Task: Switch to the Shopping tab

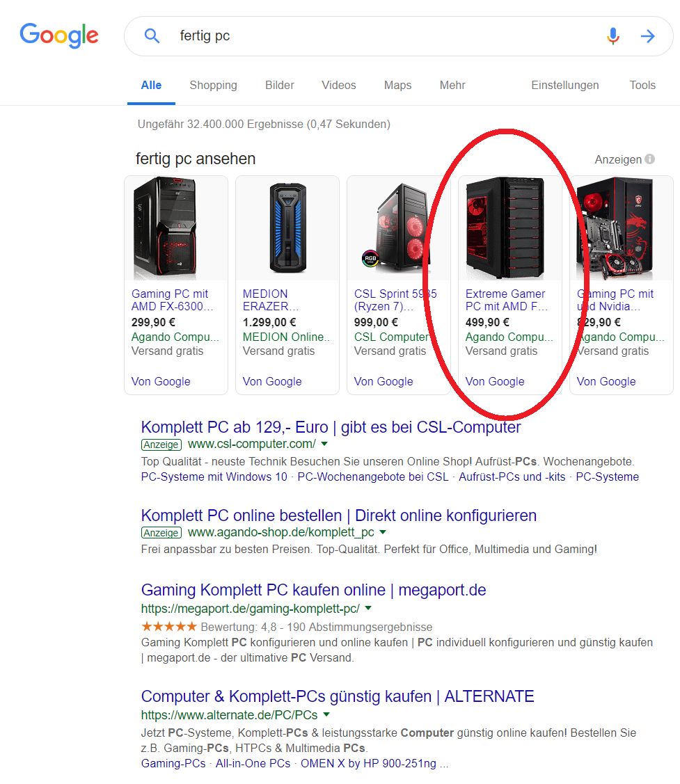Action: tap(213, 86)
